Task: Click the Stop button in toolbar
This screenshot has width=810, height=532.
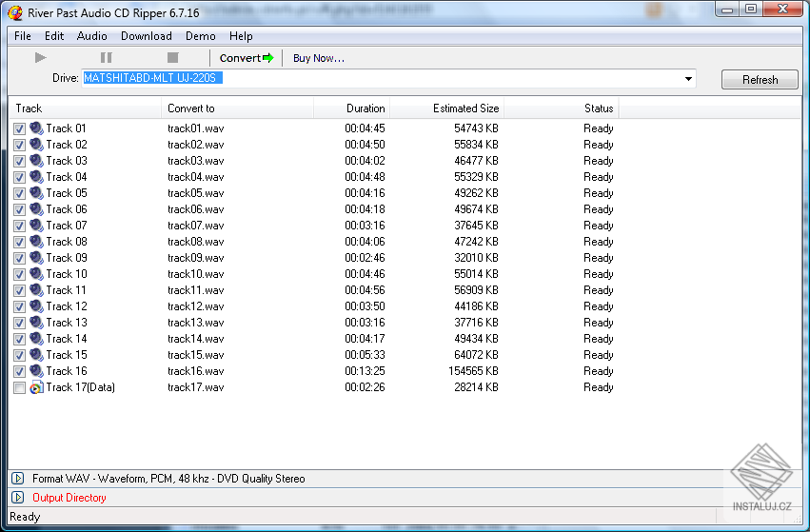Action: click(172, 57)
